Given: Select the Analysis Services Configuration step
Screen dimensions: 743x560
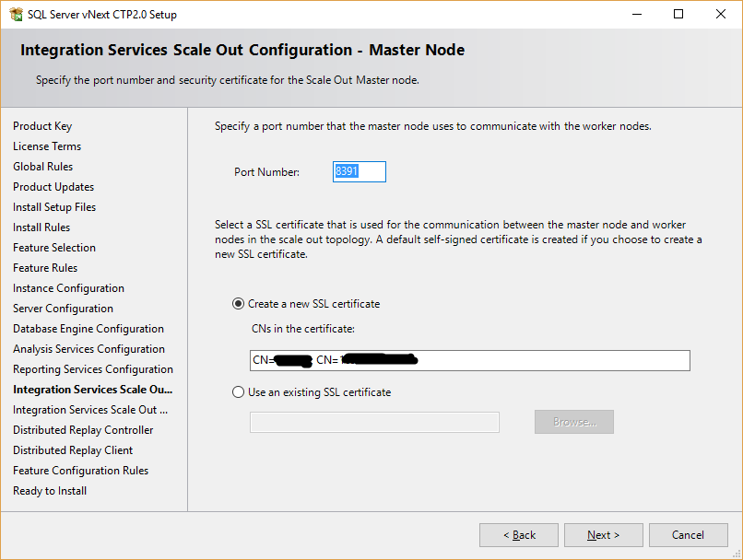Looking at the screenshot, I should [x=89, y=349].
